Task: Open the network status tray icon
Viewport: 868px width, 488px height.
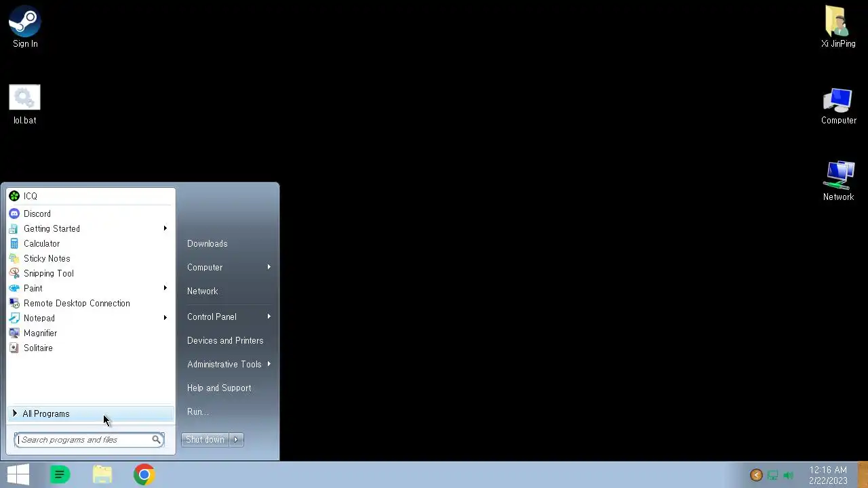Action: point(772,475)
